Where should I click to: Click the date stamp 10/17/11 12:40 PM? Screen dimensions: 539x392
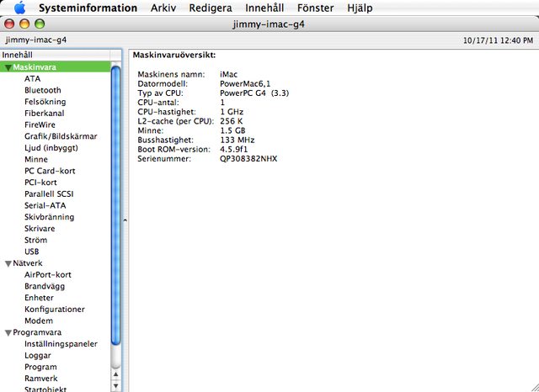pyautogui.click(x=498, y=40)
